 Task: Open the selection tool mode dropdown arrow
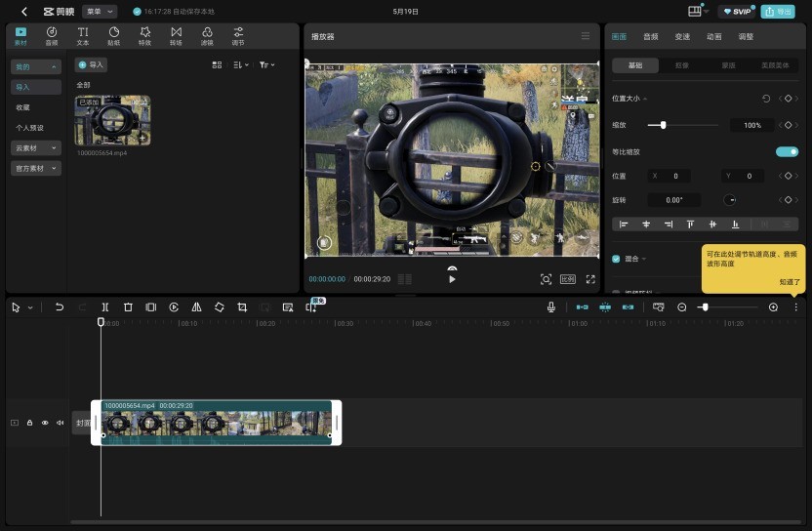pos(30,307)
